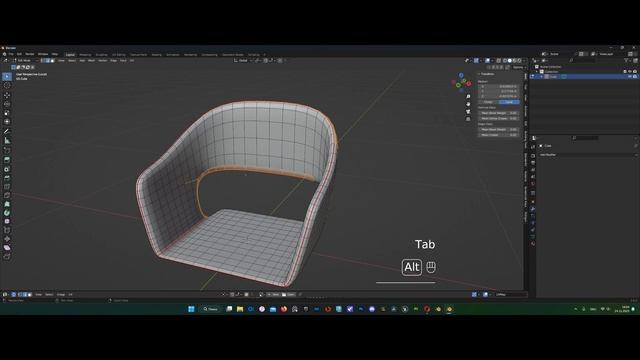Screen dimensions: 640x360
Task: Click the Local button in Transform panel
Action: pyautogui.click(x=509, y=102)
